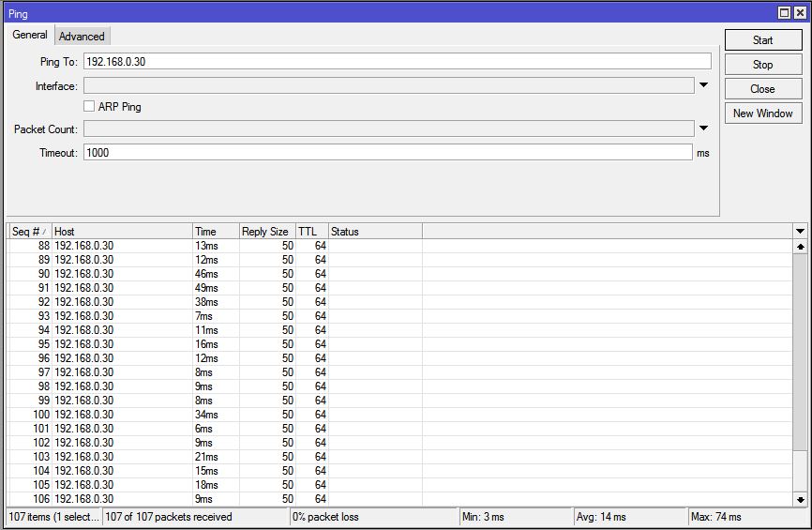The height and width of the screenshot is (530, 812).
Task: Select the 16ms time cell
Action: point(216,344)
